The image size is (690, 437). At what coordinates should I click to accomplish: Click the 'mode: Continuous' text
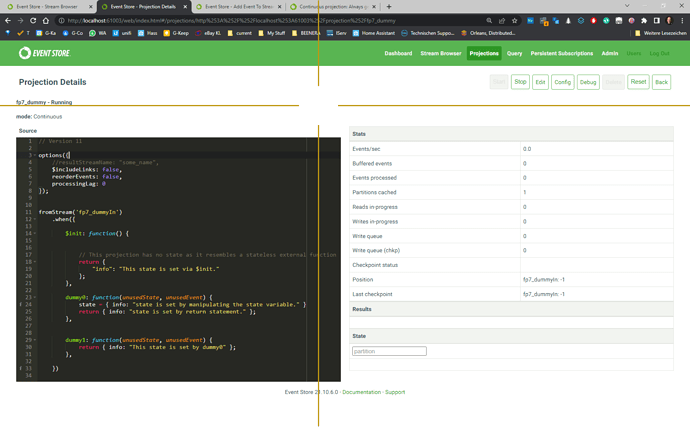point(39,117)
